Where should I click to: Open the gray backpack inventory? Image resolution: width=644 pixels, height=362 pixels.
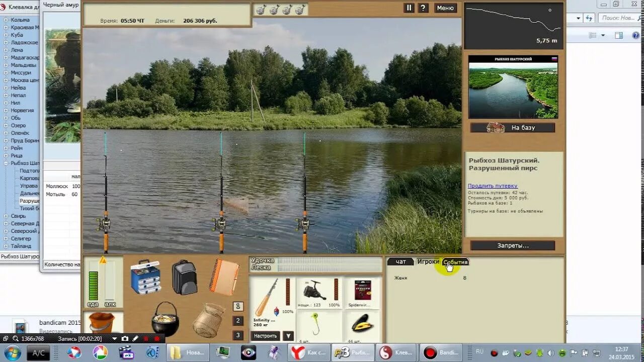point(185,277)
